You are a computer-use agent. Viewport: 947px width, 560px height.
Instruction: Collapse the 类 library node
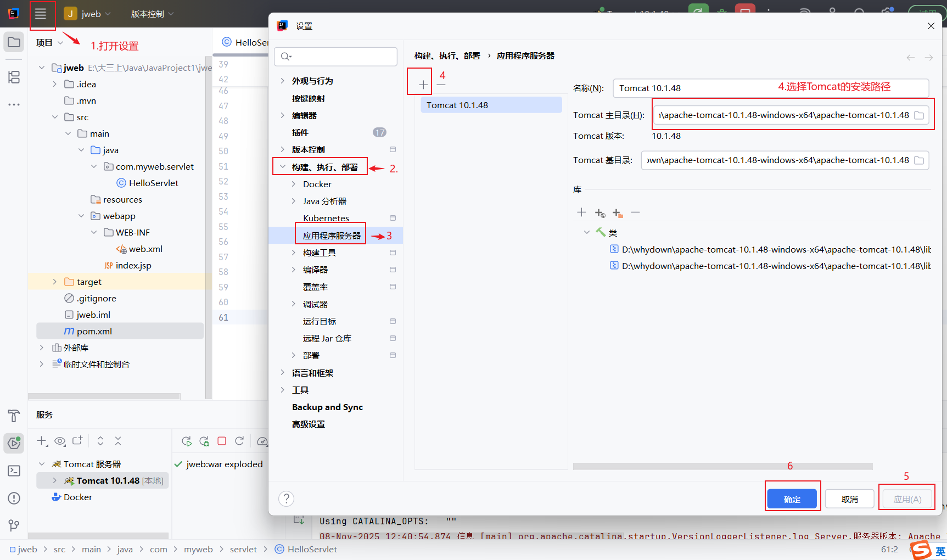[x=587, y=232]
